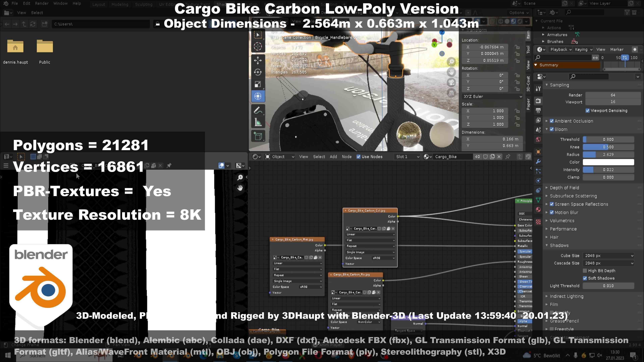The image size is (644, 362).
Task: Open Output properties tab icon
Action: [x=538, y=110]
